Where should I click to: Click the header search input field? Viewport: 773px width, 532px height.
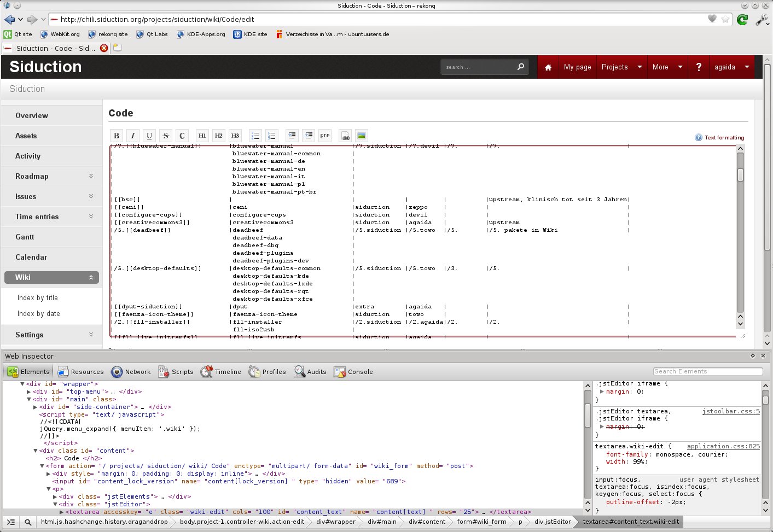(x=478, y=67)
